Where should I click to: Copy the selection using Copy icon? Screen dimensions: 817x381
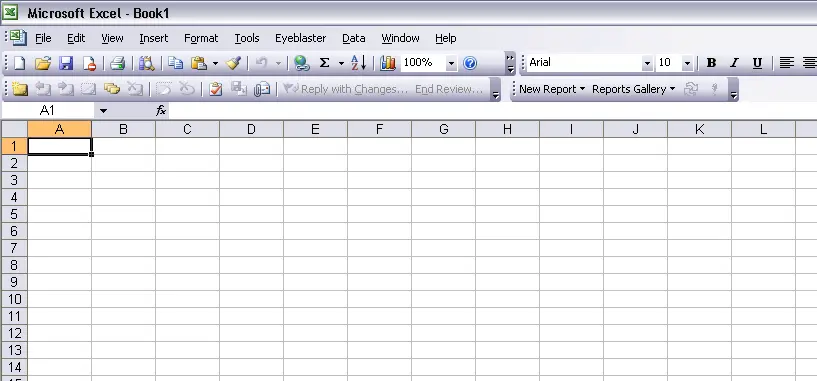point(176,63)
